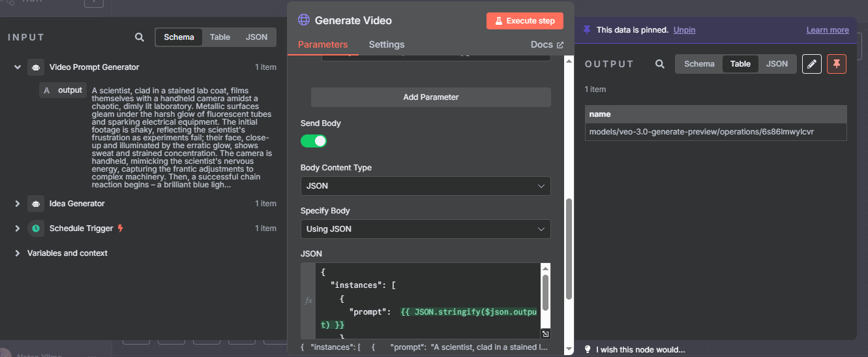This screenshot has height=357, width=868.
Task: Click the parameters panel vertical scrollbar
Action: pyautogui.click(x=568, y=249)
